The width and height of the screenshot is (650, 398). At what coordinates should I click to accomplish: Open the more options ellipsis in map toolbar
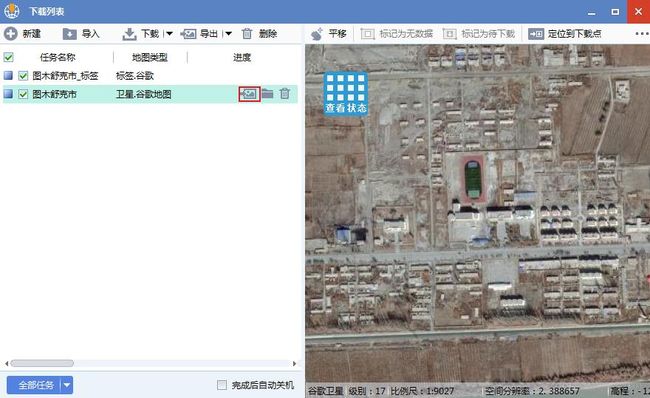(642, 34)
